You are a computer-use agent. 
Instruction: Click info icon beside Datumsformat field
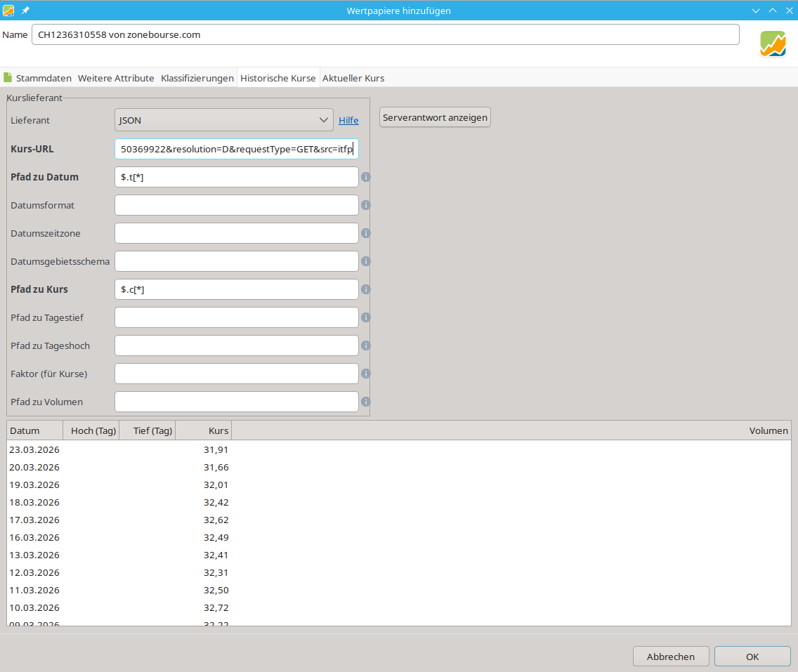(x=365, y=205)
